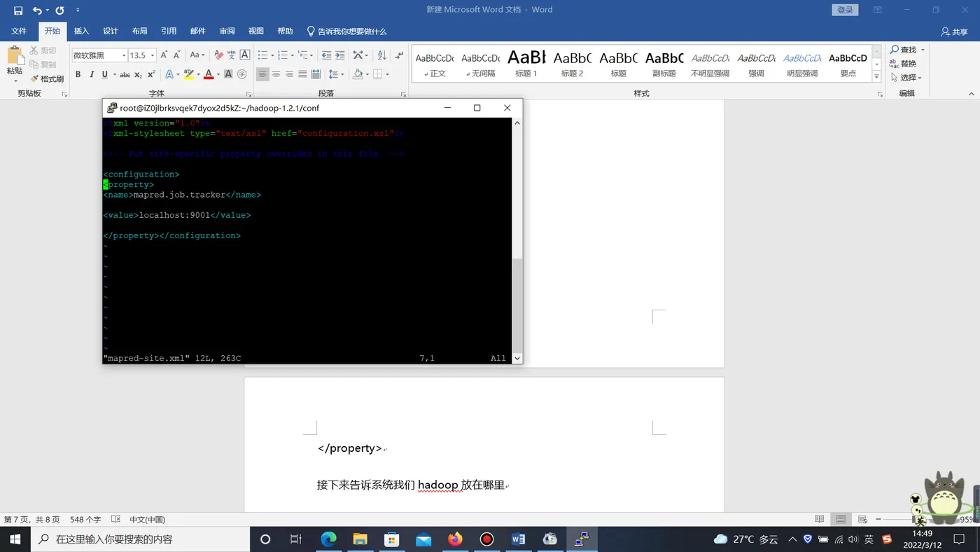Viewport: 980px width, 552px height.
Task: Click the phonetic guide (拼音) icon
Action: point(232,55)
